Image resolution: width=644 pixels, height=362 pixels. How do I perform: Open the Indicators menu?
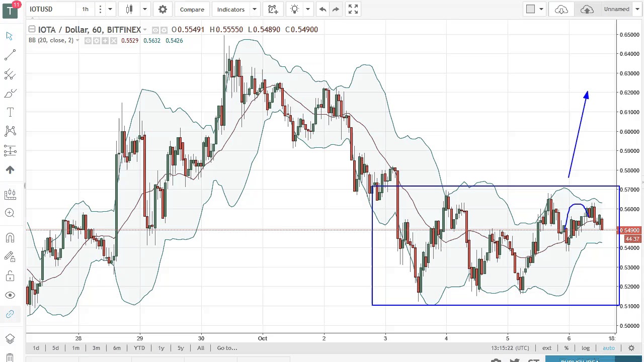231,9
